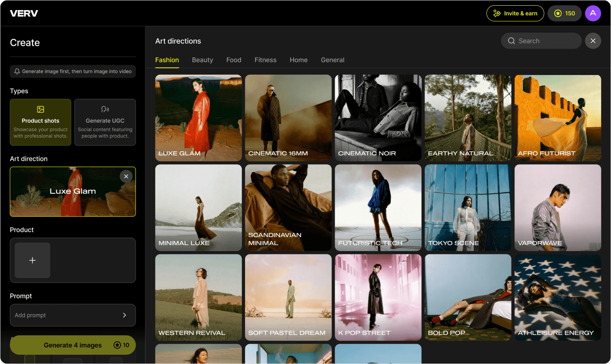Click the Generate UGC voice icon
Image resolution: width=611 pixels, height=364 pixels.
pos(105,109)
